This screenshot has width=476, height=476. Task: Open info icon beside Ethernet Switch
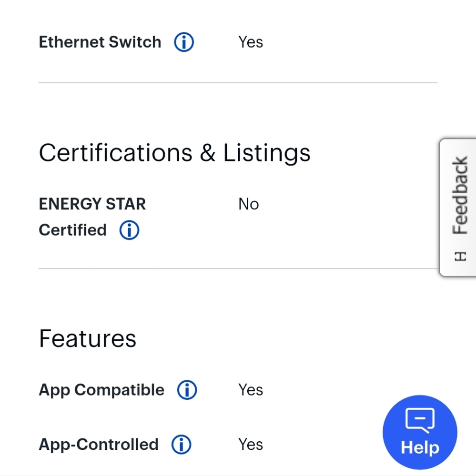(x=184, y=42)
